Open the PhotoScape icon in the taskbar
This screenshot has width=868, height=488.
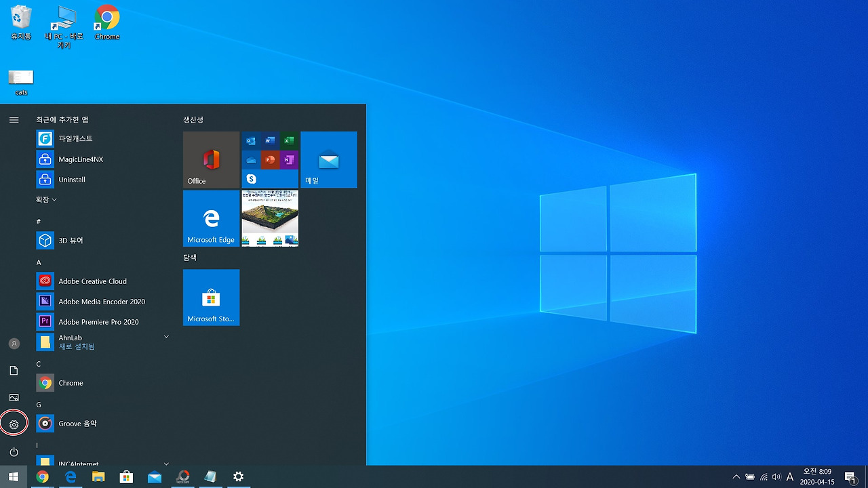pyautogui.click(x=182, y=476)
